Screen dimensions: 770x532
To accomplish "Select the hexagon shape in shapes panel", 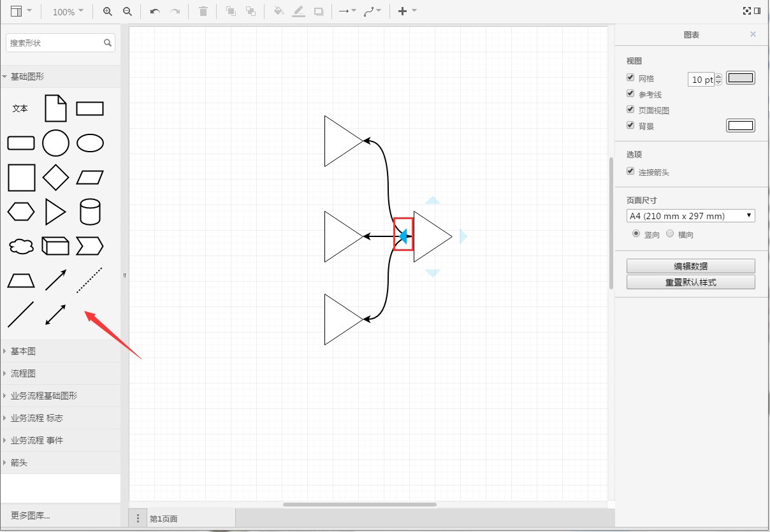I will point(21,212).
